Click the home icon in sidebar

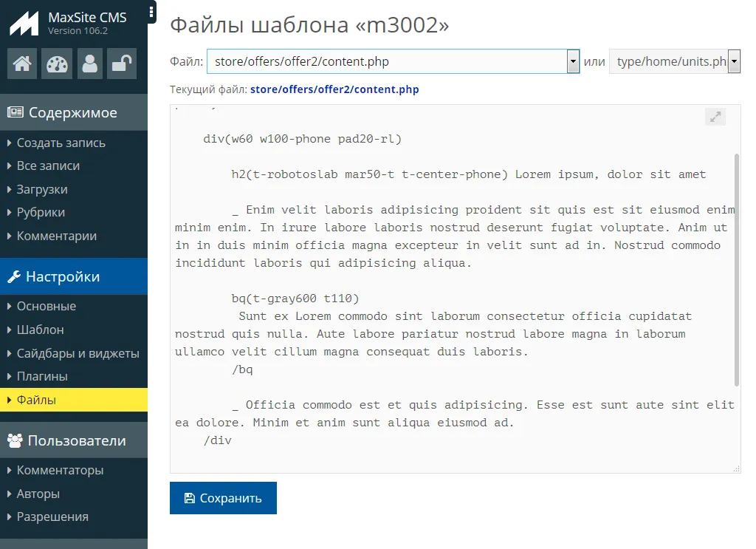(x=22, y=64)
